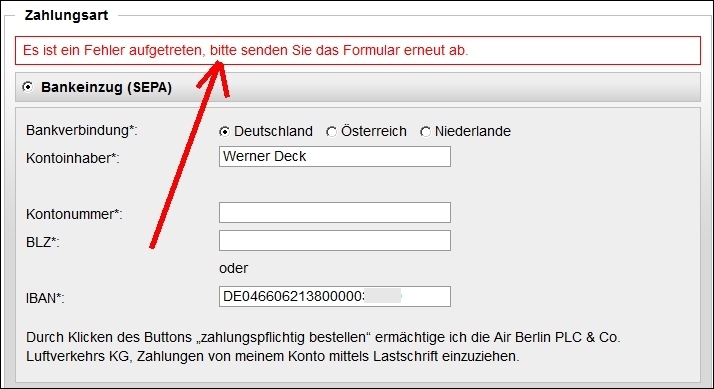Focus the empty Kontonummer input field
The height and width of the screenshot is (389, 714).
[x=335, y=213]
